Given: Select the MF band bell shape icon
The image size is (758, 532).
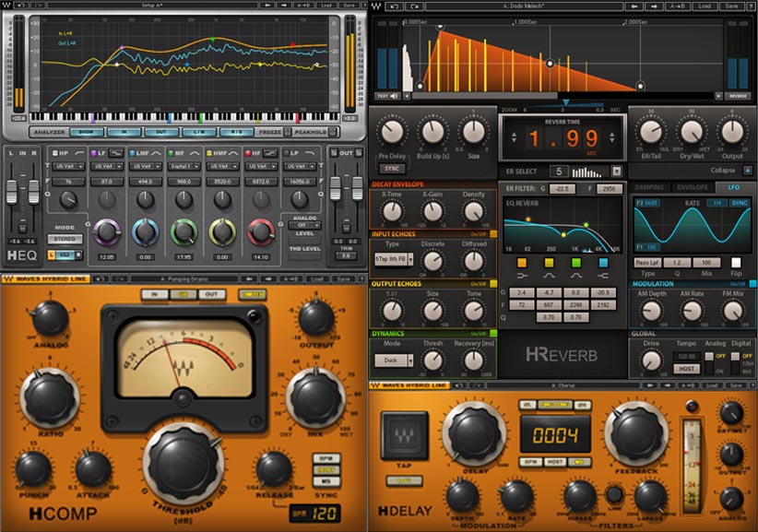Looking at the screenshot, I should [195, 153].
